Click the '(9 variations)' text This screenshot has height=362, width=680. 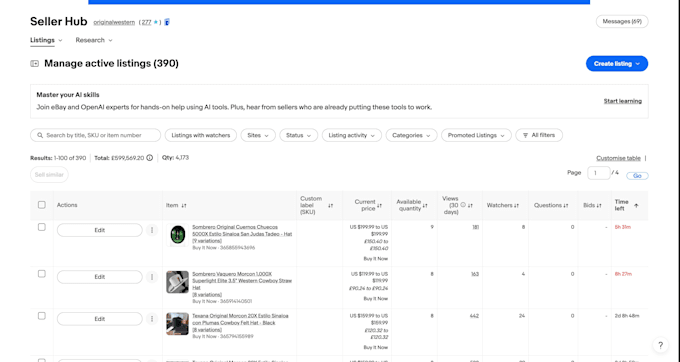[207, 241]
